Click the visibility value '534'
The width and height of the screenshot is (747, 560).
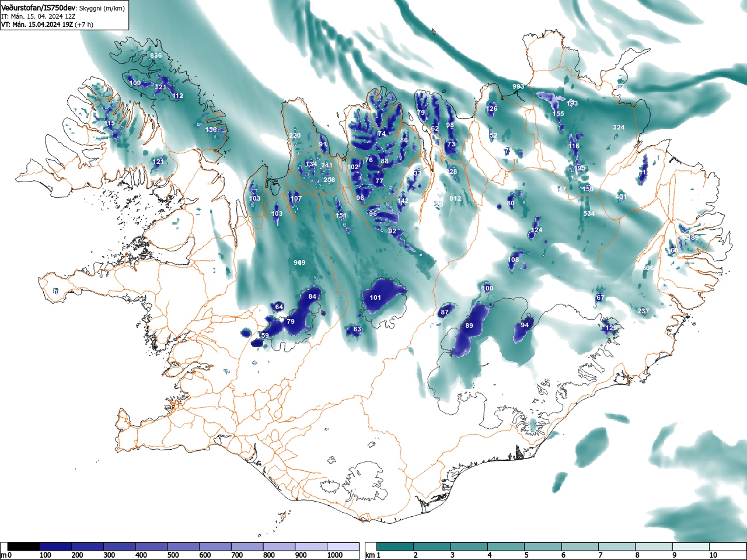click(589, 214)
